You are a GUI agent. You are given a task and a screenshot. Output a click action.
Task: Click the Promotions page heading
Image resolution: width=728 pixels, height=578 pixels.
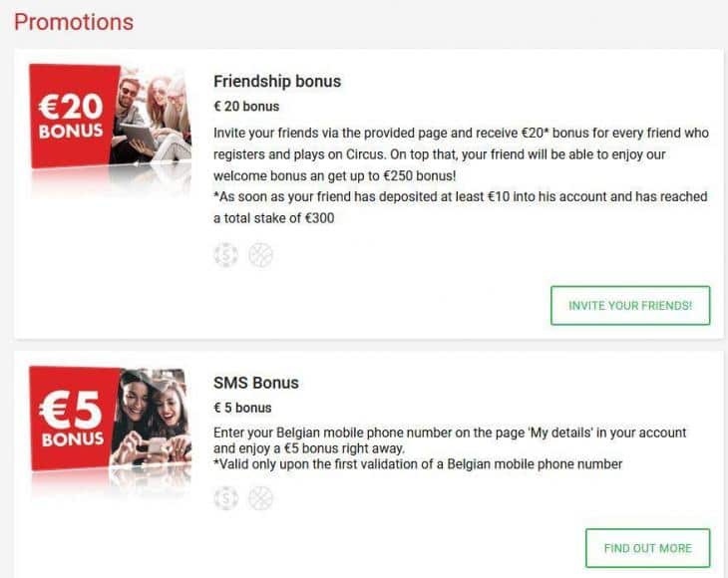(x=74, y=21)
